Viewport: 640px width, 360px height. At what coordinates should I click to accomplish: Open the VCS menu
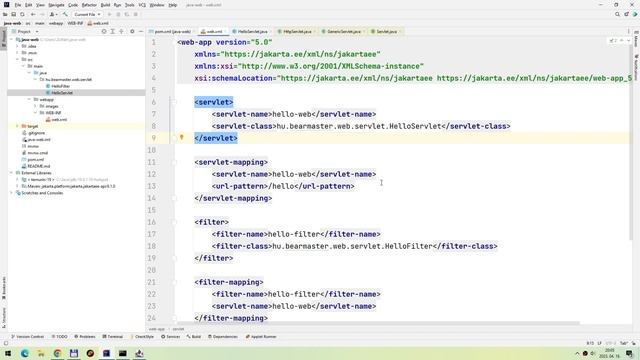tap(142, 5)
